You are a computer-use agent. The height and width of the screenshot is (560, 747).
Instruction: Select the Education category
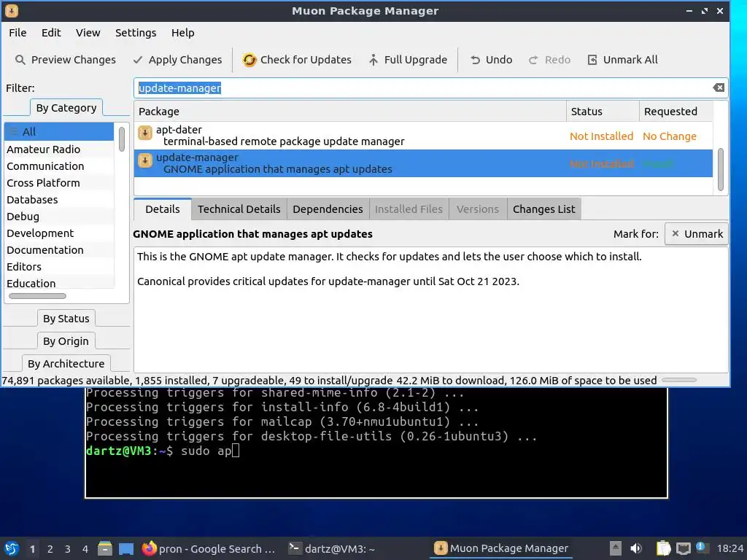click(59, 284)
